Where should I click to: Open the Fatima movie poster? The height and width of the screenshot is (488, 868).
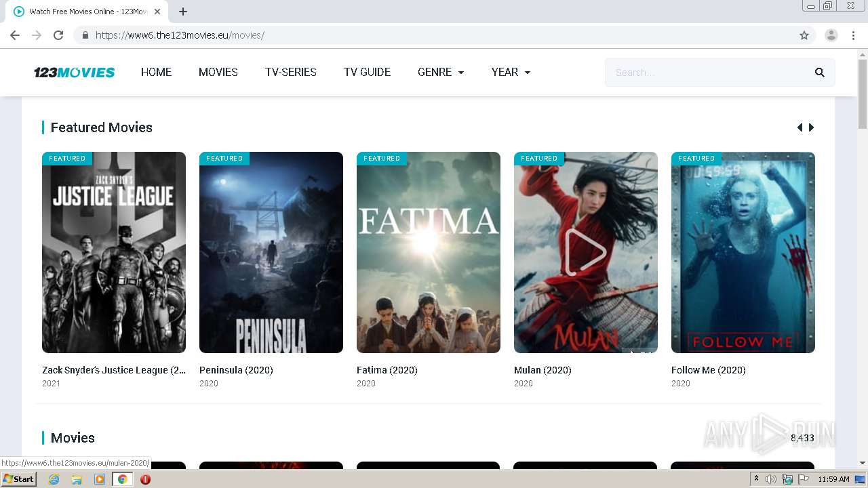pyautogui.click(x=429, y=252)
